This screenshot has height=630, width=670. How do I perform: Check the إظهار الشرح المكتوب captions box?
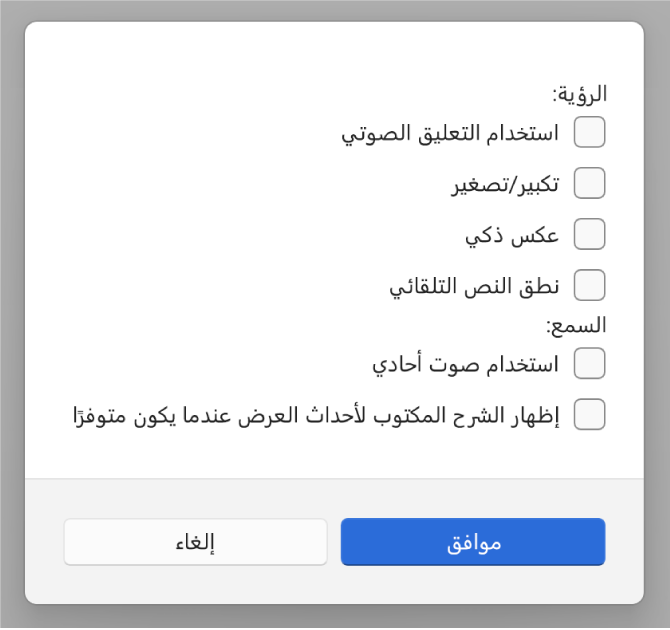click(589, 414)
